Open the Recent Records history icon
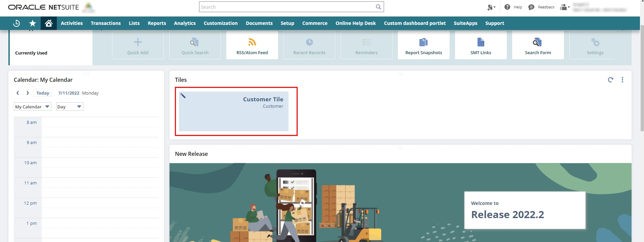The height and width of the screenshot is (242, 644). (16, 23)
